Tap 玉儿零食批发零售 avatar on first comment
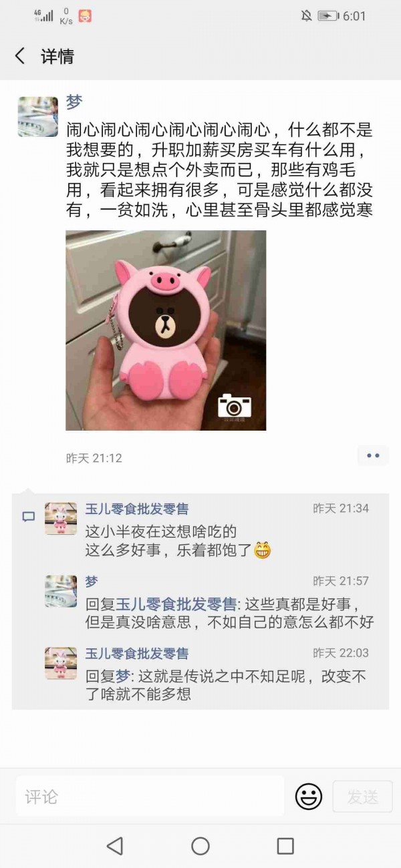This screenshot has height=868, width=401. pos(61,519)
